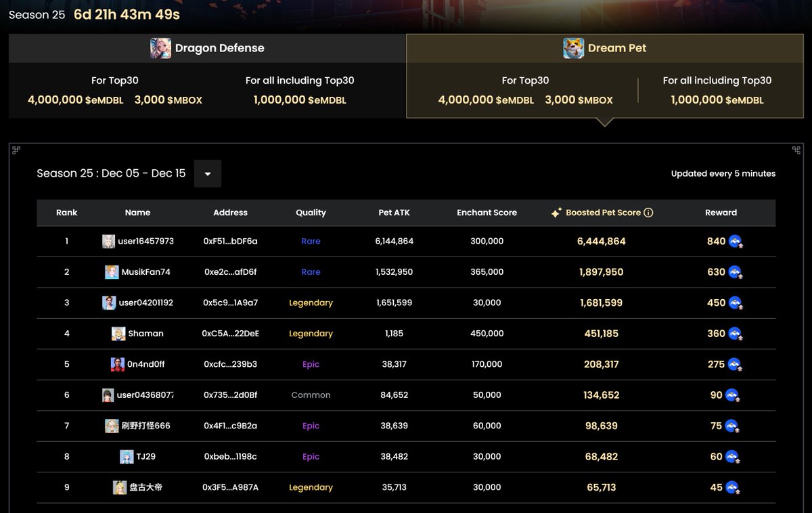
Task: Click MusikFan74's avatar icon
Action: pyautogui.click(x=112, y=272)
